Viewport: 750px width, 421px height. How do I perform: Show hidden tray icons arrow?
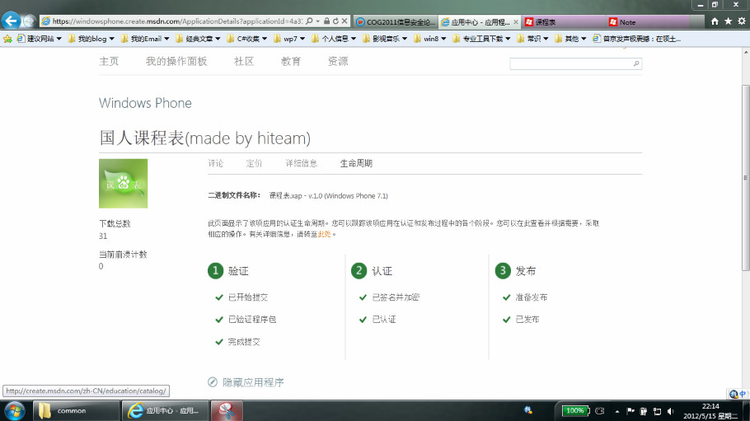click(x=618, y=411)
